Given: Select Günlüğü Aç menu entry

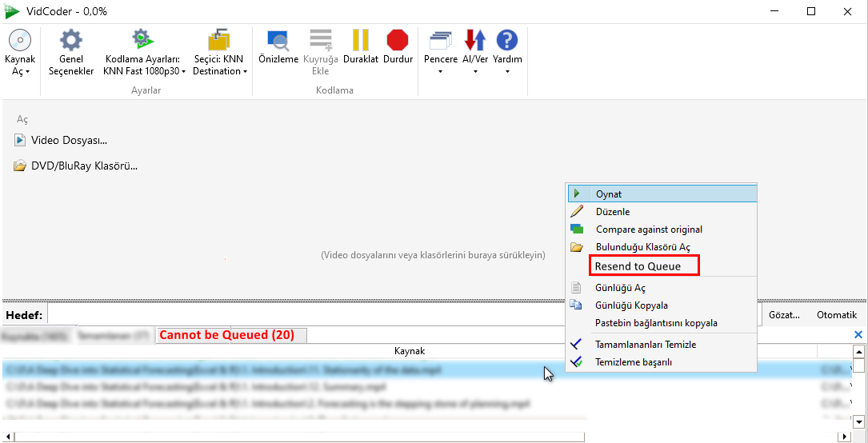Looking at the screenshot, I should 662,288.
